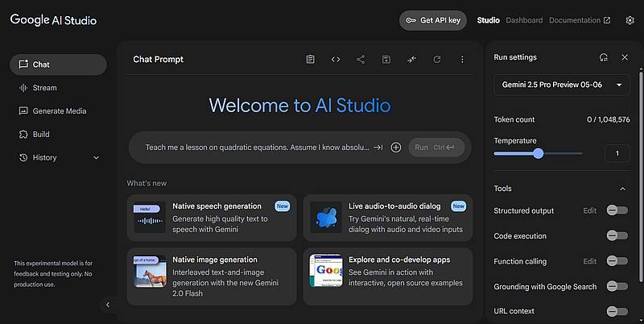The width and height of the screenshot is (644, 324).
Task: Switch to the Dashboard tab
Action: (x=524, y=20)
